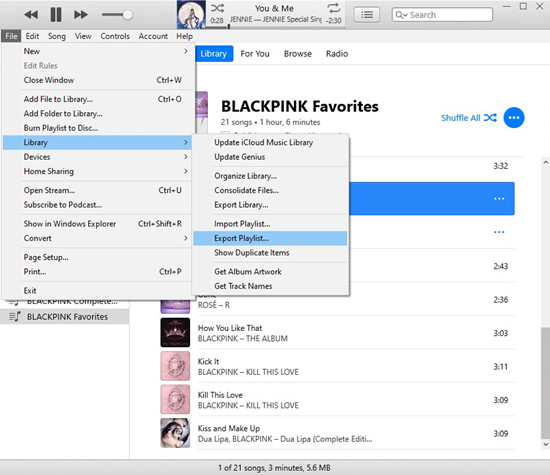
Task: Toggle shuffle icon in now-playing display
Action: [x=217, y=8]
